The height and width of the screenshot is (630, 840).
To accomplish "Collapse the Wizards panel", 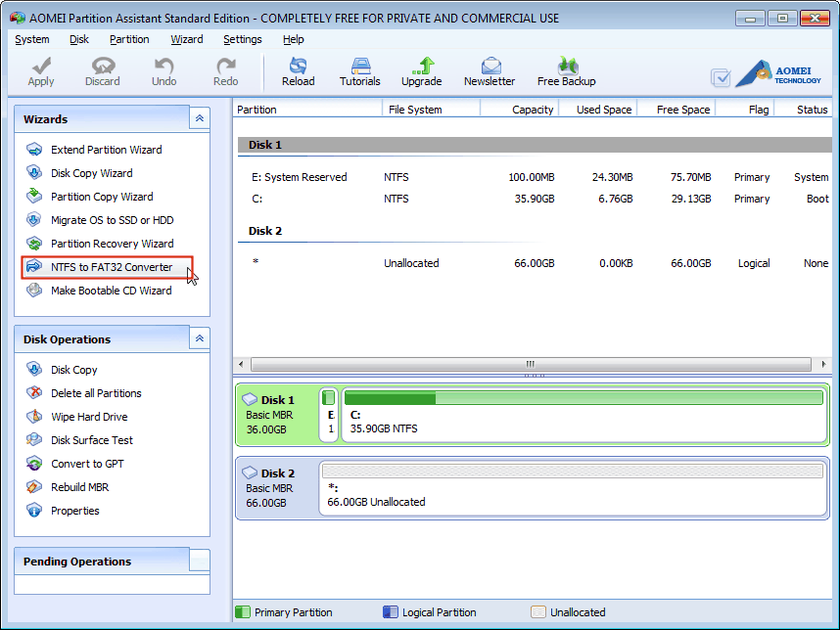I will tap(199, 118).
